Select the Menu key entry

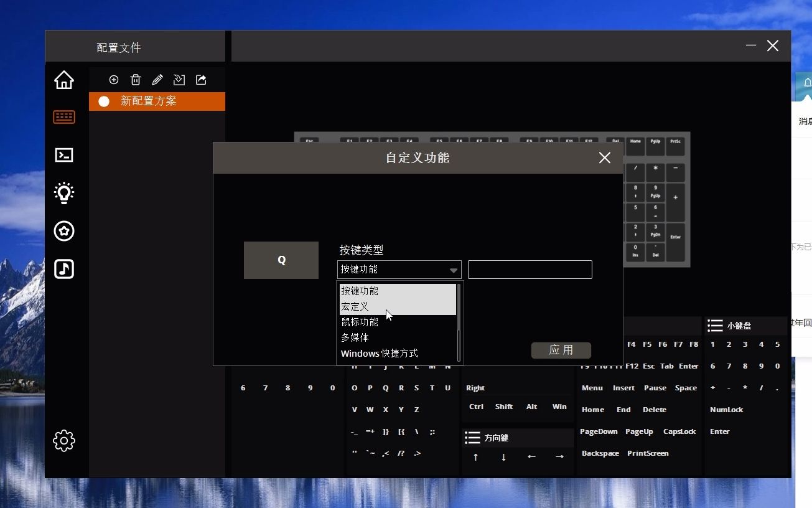[x=592, y=388]
